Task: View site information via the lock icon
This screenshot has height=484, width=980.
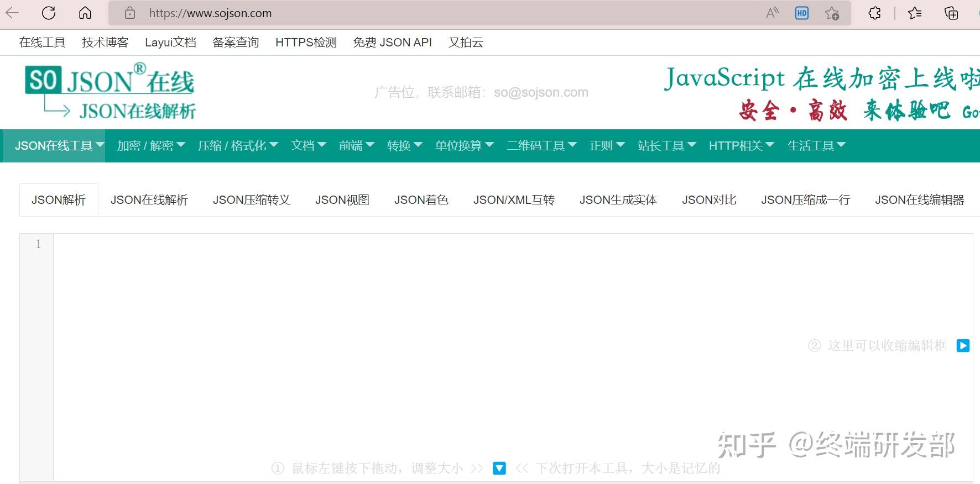Action: [x=130, y=13]
